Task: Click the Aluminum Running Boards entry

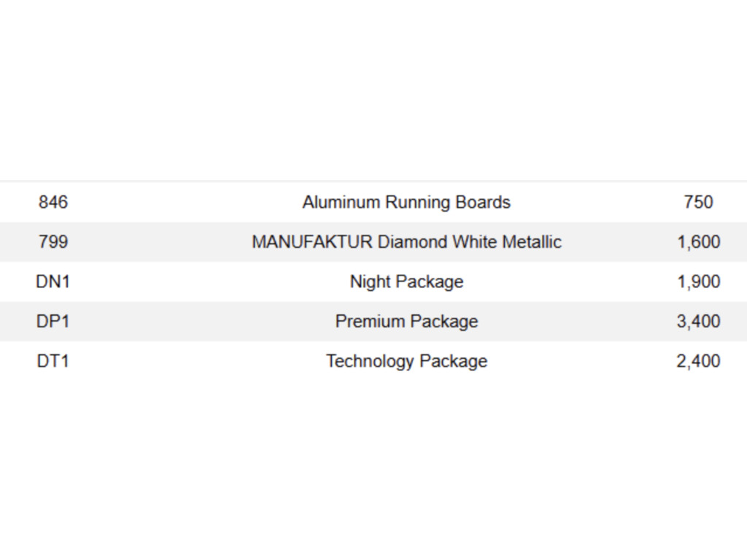Action: [406, 203]
